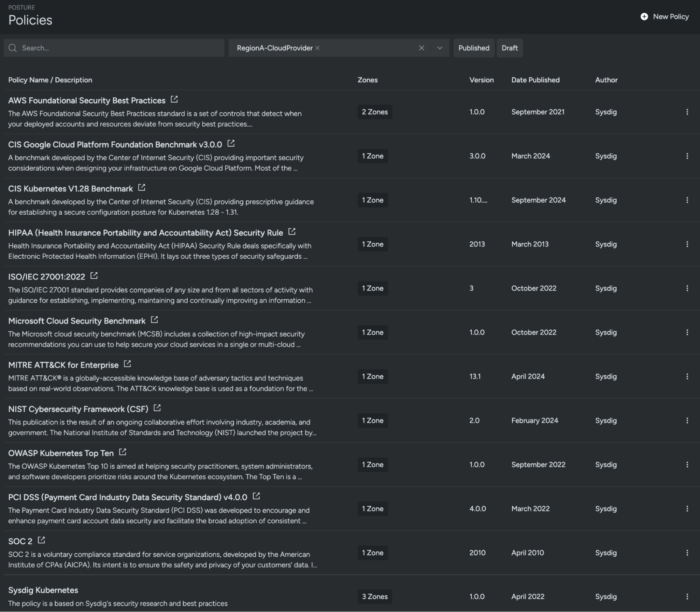
Task: Click the Search policies input field
Action: click(114, 48)
